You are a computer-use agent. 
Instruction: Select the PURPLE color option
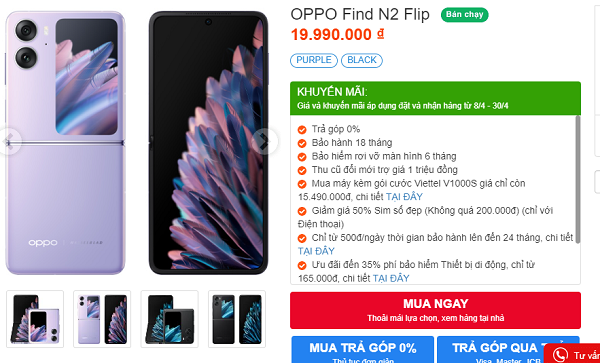(x=314, y=60)
